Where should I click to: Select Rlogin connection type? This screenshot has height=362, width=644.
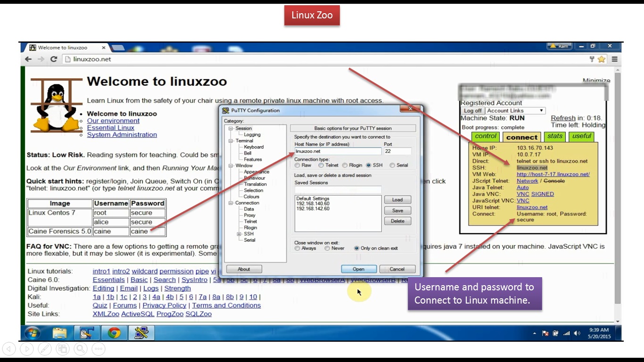tap(345, 165)
